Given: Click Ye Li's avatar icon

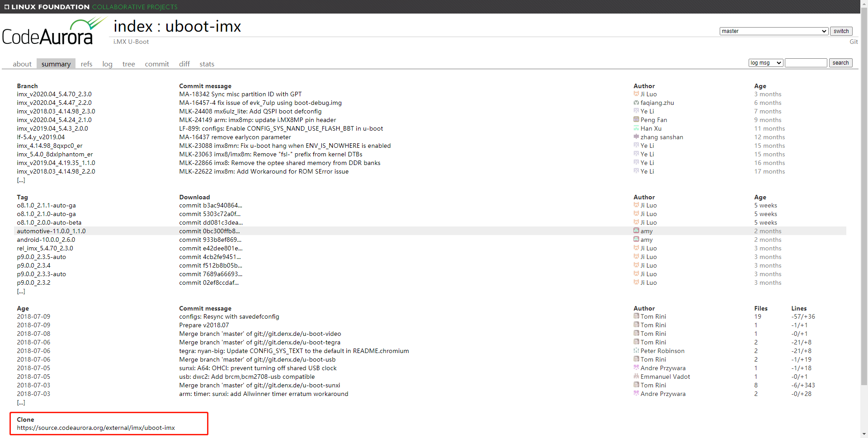Looking at the screenshot, I should [x=637, y=111].
